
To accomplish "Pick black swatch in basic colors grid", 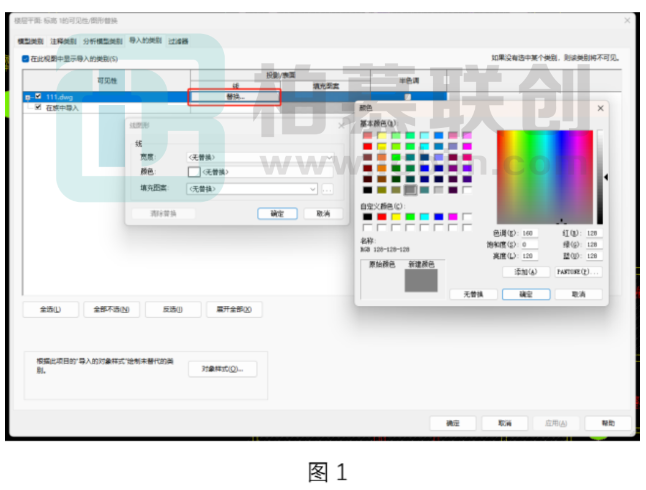I will click(367, 190).
